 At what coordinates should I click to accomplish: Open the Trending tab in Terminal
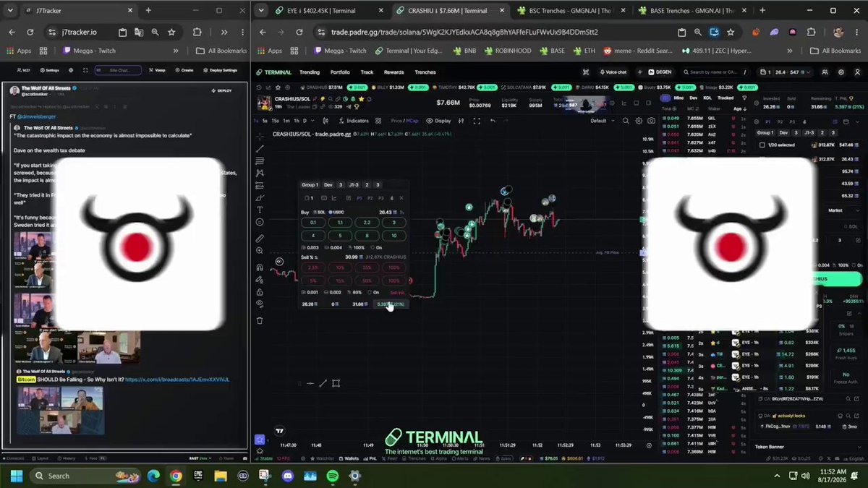310,72
